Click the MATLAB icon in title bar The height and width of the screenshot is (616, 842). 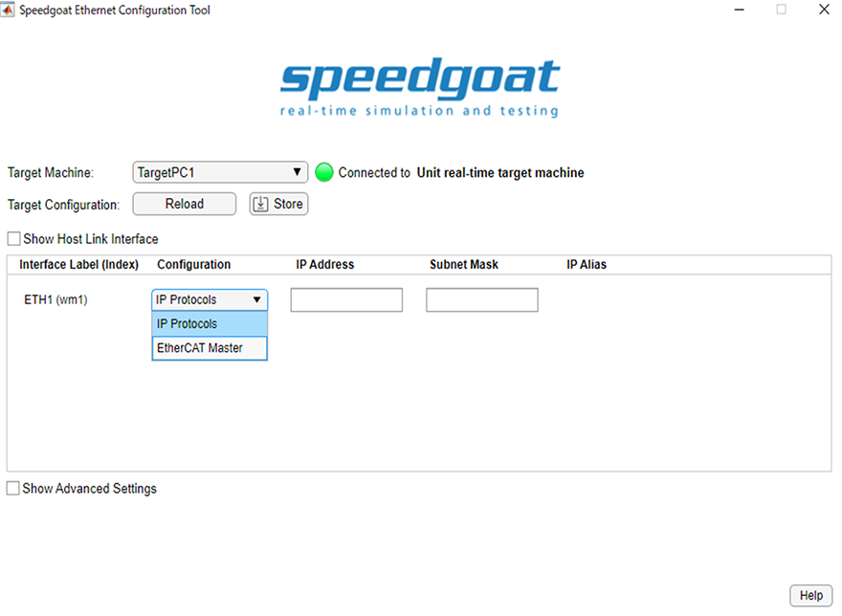(x=8, y=10)
